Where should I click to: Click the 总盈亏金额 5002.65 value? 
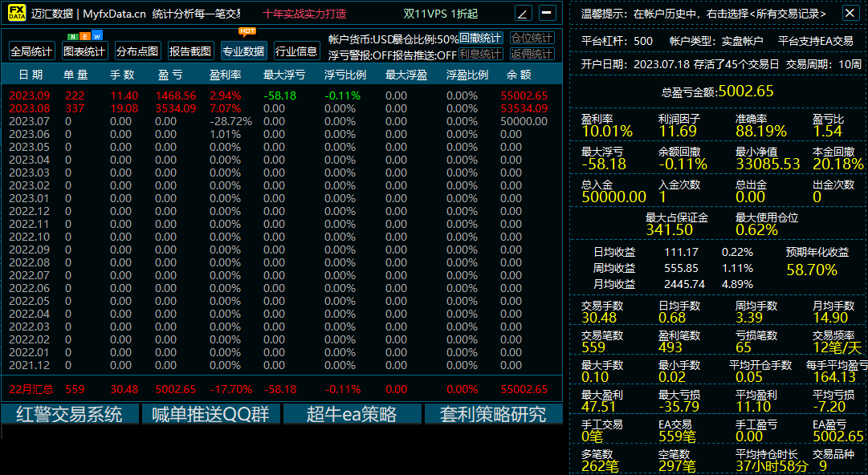(746, 91)
